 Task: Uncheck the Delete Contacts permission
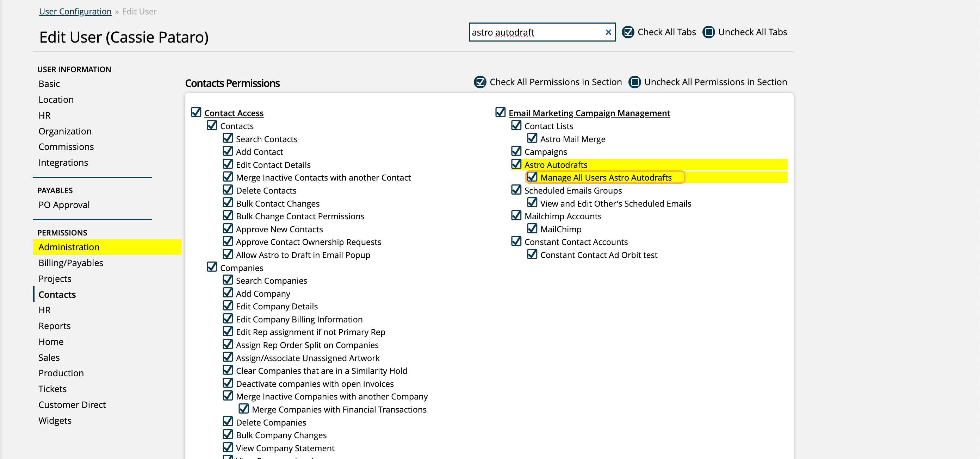(228, 190)
